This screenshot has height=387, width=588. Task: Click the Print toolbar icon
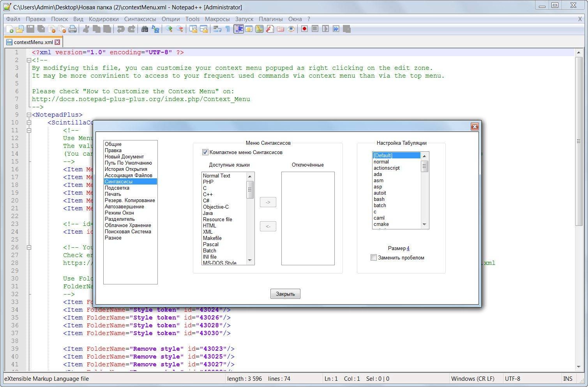(x=72, y=29)
